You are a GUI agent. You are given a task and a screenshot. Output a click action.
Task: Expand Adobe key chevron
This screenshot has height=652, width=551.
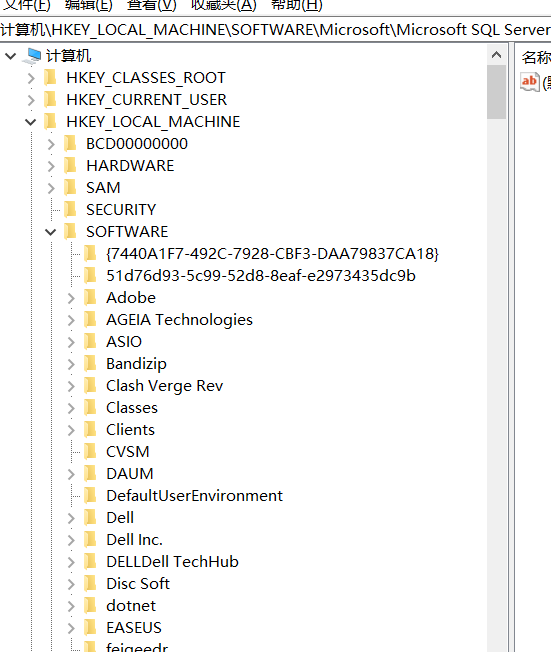(x=71, y=298)
